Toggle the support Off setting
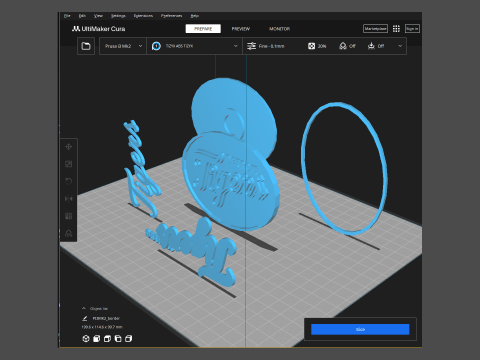480x360 pixels. [x=347, y=46]
